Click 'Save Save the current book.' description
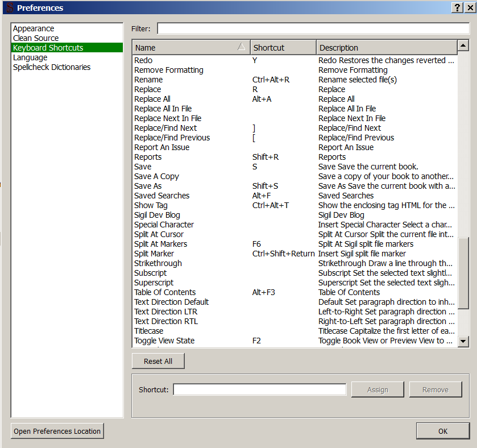 368,167
